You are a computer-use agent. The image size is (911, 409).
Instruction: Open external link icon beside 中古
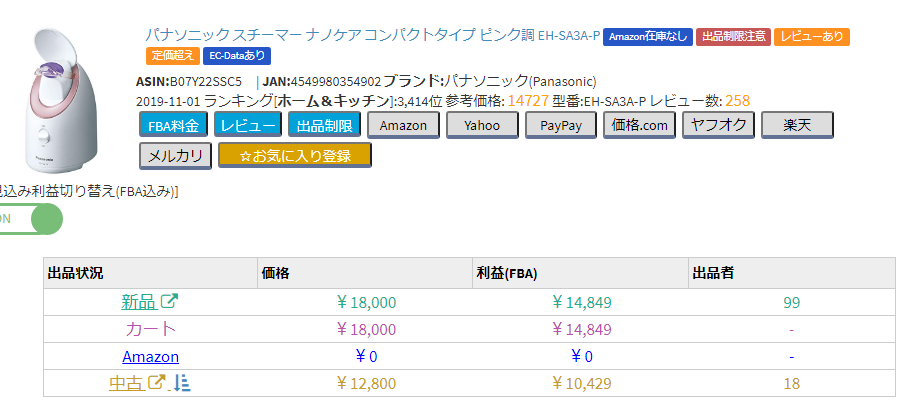coord(157,382)
